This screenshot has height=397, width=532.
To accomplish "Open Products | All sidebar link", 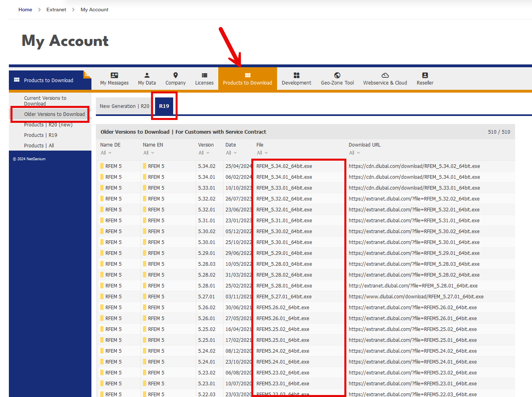I will coord(39,146).
